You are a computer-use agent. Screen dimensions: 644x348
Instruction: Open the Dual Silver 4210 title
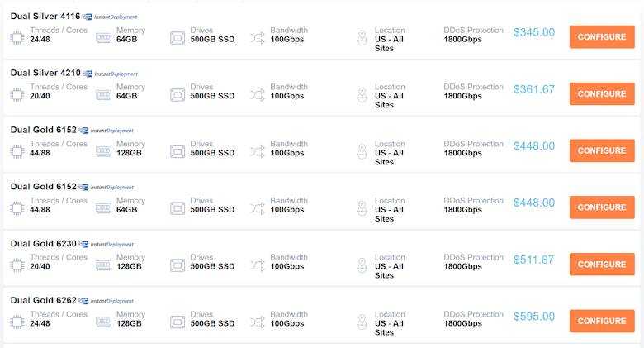(x=45, y=74)
